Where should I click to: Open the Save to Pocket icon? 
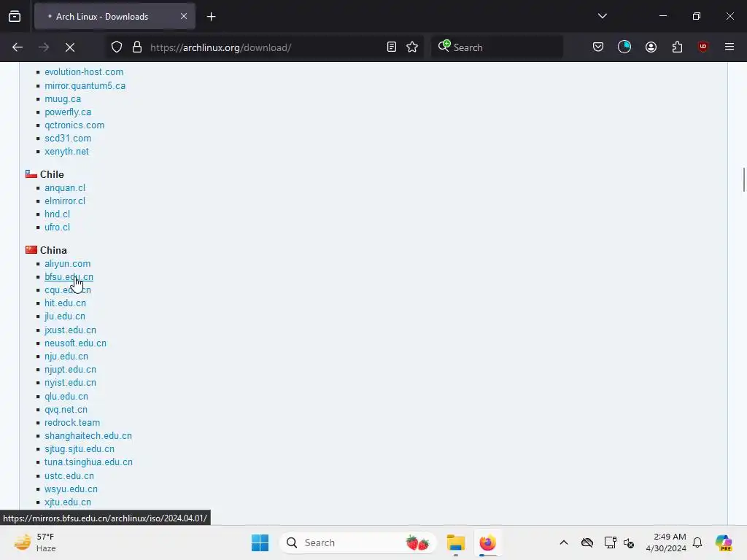[x=598, y=47]
